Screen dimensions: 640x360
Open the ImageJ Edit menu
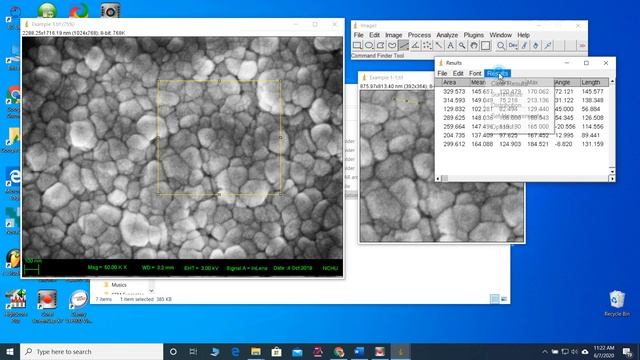coord(374,35)
